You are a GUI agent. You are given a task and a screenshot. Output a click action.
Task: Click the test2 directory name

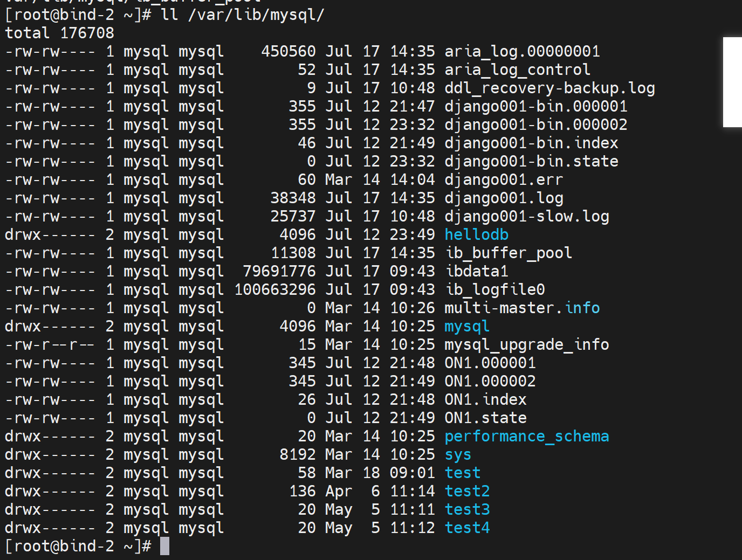(x=467, y=491)
